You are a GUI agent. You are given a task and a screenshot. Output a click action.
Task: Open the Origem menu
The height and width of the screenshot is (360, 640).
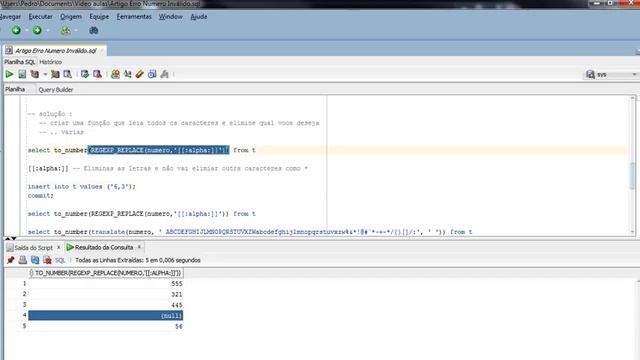click(x=71, y=17)
